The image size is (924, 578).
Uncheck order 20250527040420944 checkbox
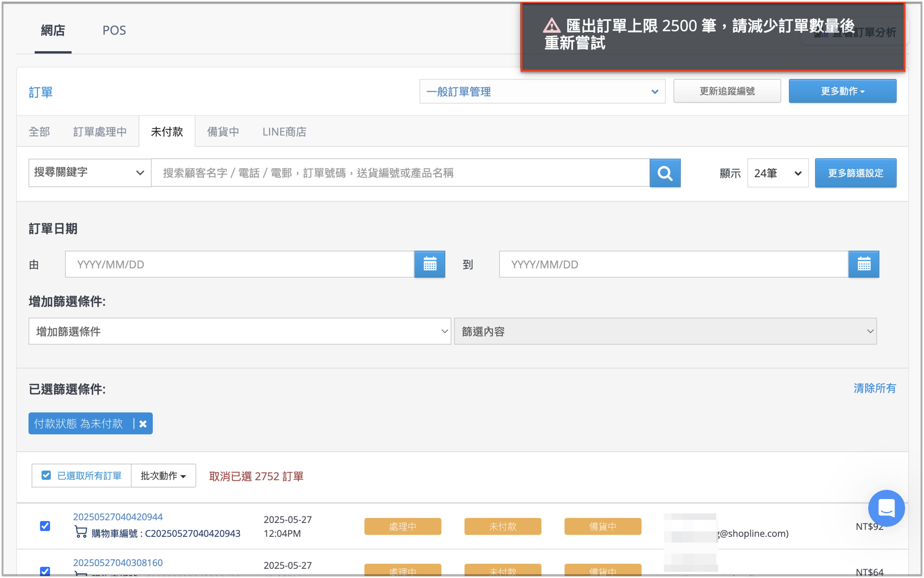[45, 526]
